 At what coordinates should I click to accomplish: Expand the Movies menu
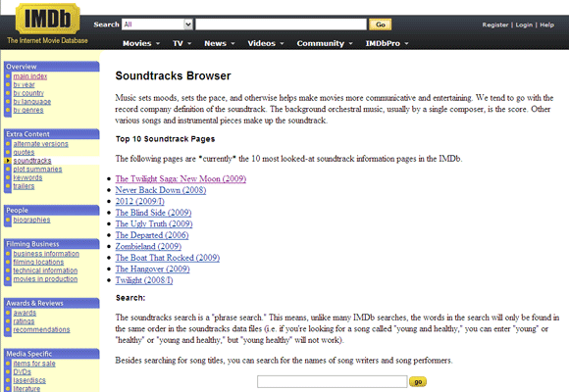141,43
